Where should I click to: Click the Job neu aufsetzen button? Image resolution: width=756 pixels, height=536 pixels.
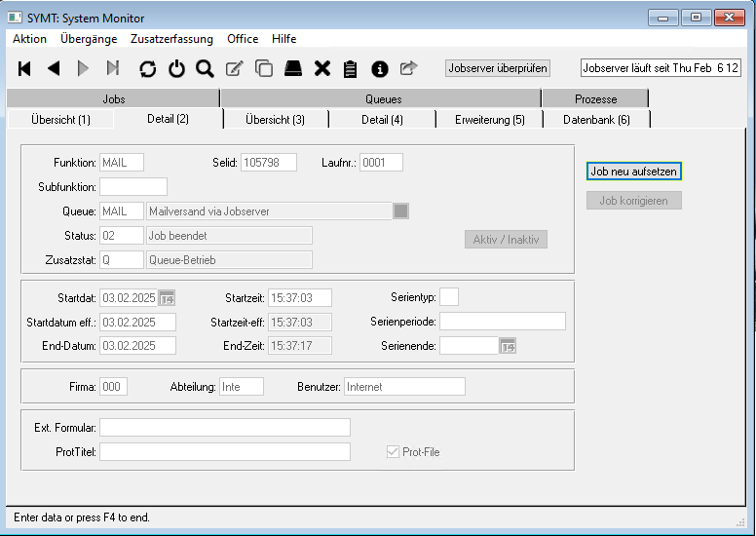click(633, 172)
